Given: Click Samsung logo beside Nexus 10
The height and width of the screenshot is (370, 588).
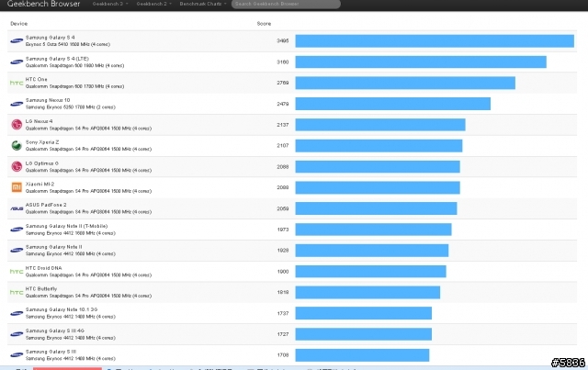Looking at the screenshot, I should pyautogui.click(x=17, y=104).
